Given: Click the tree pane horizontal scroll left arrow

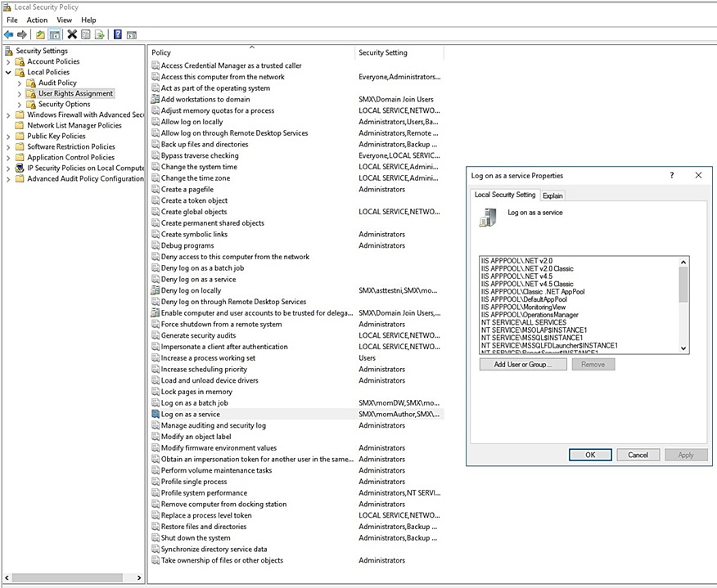Looking at the screenshot, I should point(7,578).
